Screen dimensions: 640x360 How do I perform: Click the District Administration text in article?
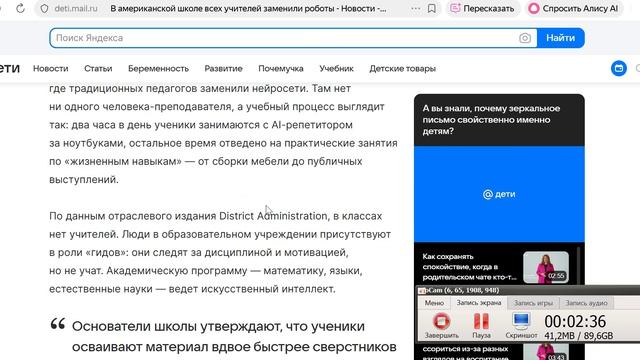(x=273, y=216)
